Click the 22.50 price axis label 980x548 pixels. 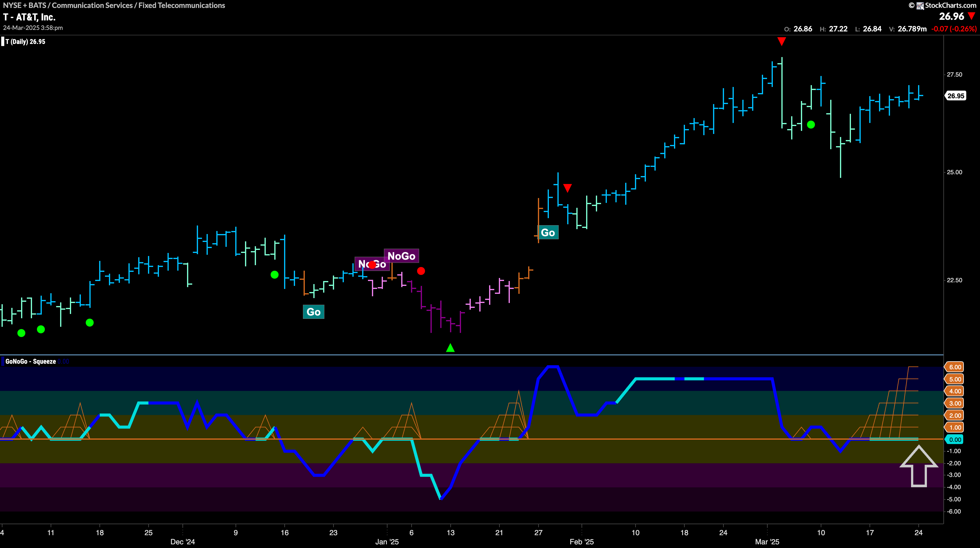[x=954, y=280]
